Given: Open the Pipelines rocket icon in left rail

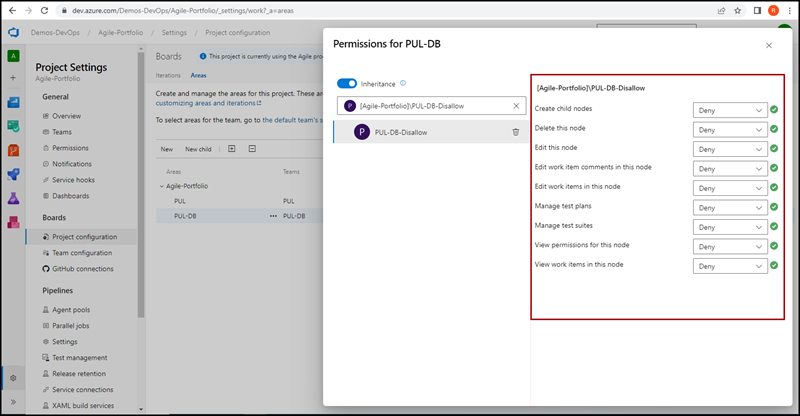Looking at the screenshot, I should coord(13,175).
